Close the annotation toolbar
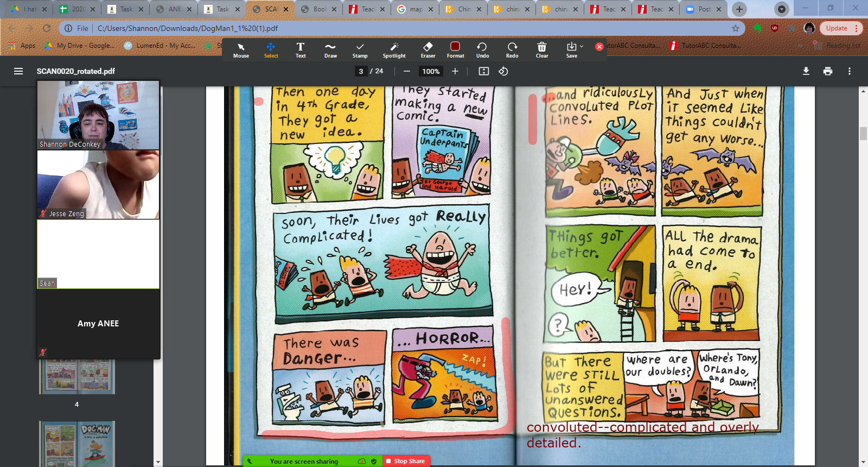Viewport: 868px width, 467px height. (599, 47)
